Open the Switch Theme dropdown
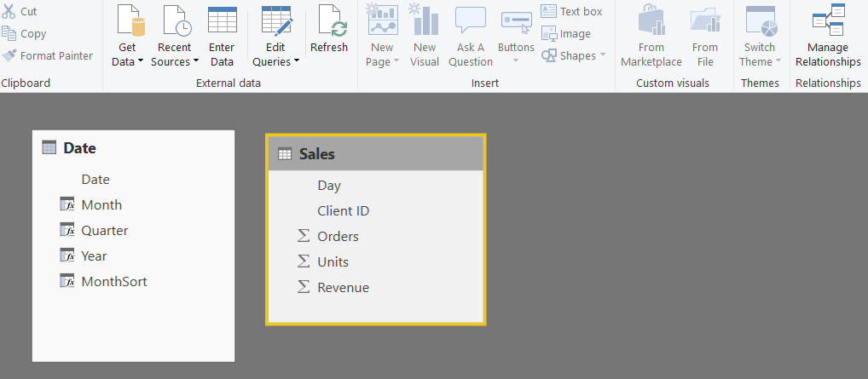This screenshot has height=379, width=868. [778, 61]
